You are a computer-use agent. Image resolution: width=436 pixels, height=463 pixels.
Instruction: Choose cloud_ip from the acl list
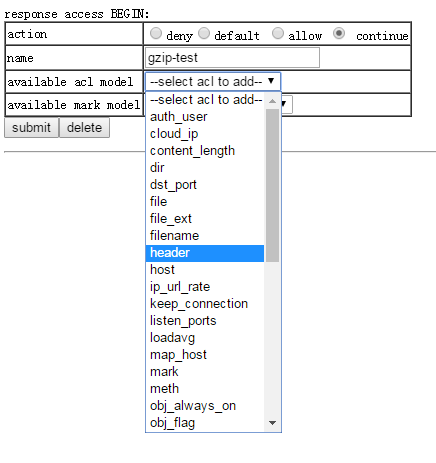pos(205,134)
